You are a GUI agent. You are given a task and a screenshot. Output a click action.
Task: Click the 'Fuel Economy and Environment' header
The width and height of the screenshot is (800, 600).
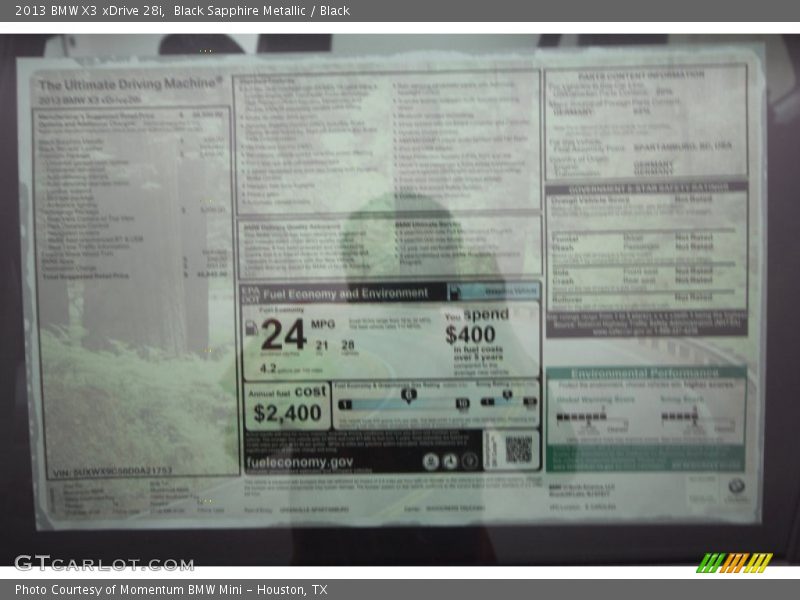point(345,294)
